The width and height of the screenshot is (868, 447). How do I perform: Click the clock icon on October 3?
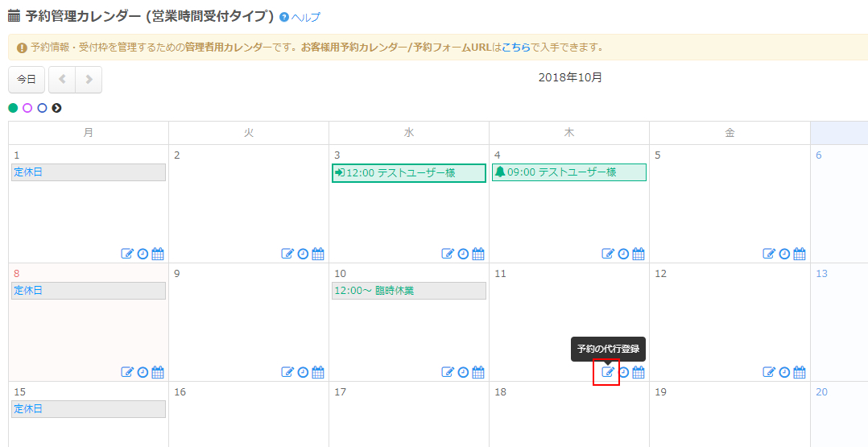[x=463, y=254]
